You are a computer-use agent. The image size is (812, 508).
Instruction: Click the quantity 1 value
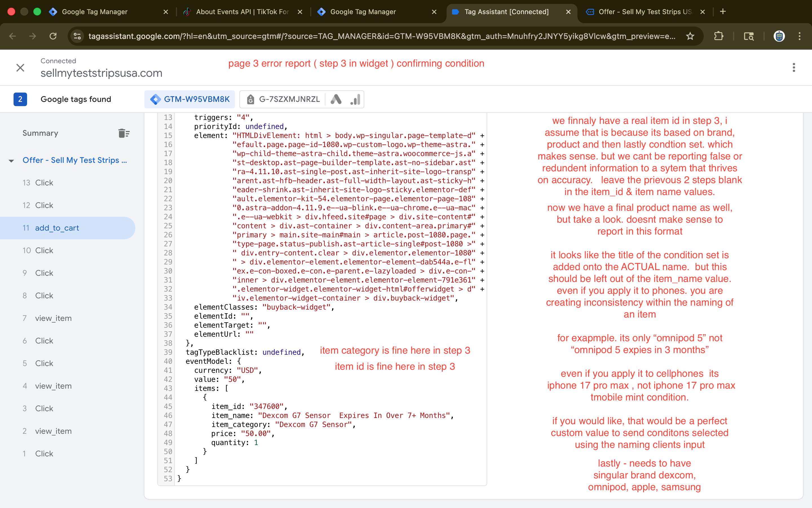tap(256, 443)
